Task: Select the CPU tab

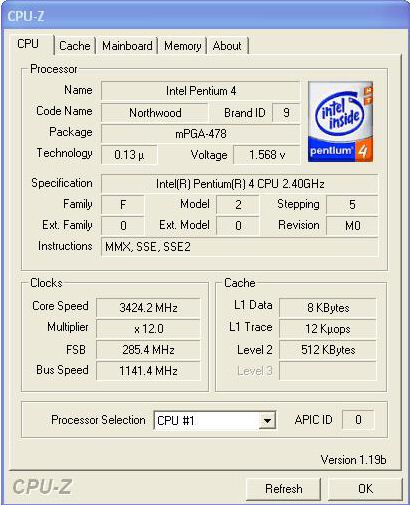Action: [28, 44]
